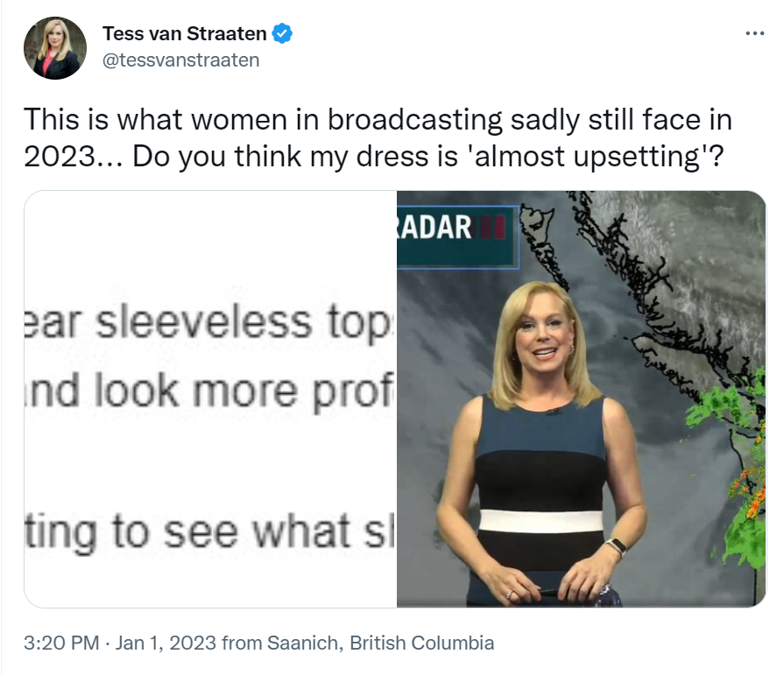Open the weather broadcast photo of the presenter
Viewport: 784px width, 675px height.
coord(581,398)
